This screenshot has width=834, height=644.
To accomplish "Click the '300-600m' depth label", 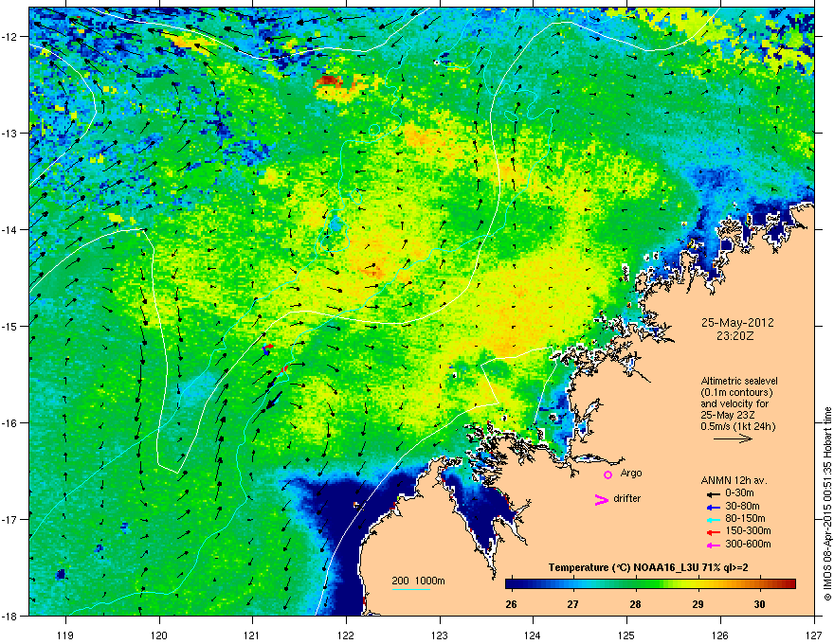I will [x=748, y=544].
